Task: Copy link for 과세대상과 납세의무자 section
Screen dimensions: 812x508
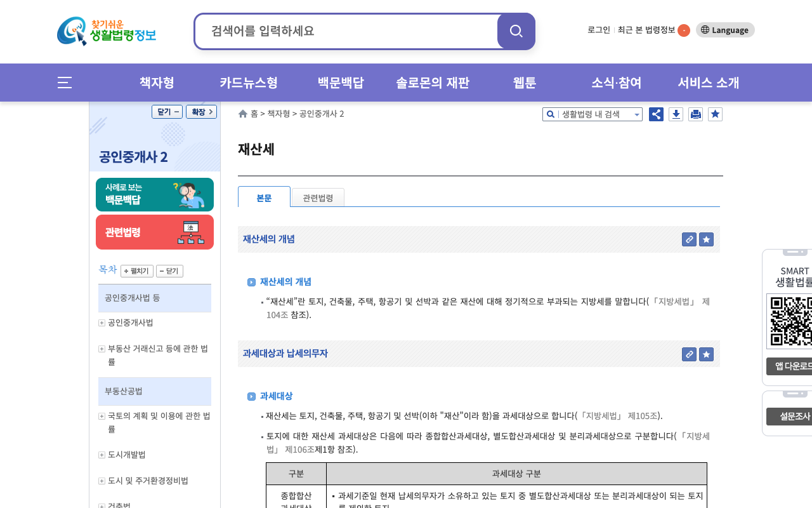Action: tap(689, 354)
